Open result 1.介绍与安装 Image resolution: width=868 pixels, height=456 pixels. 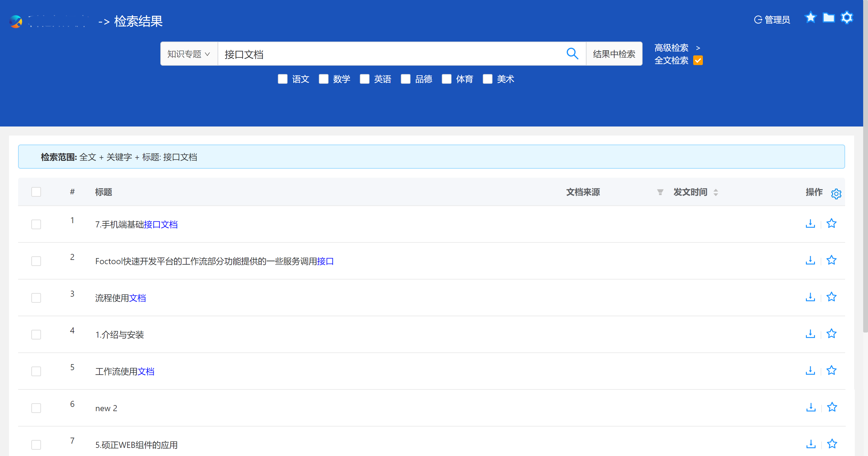(x=119, y=334)
